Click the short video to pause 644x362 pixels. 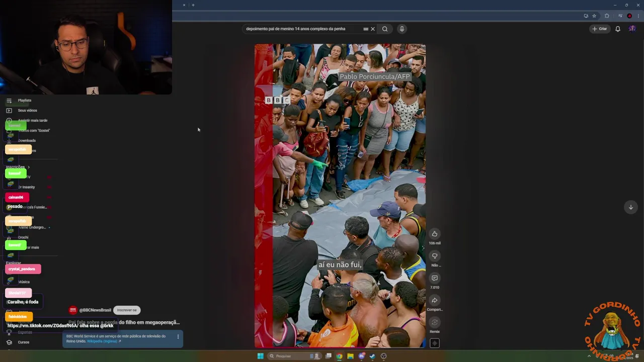[340, 196]
